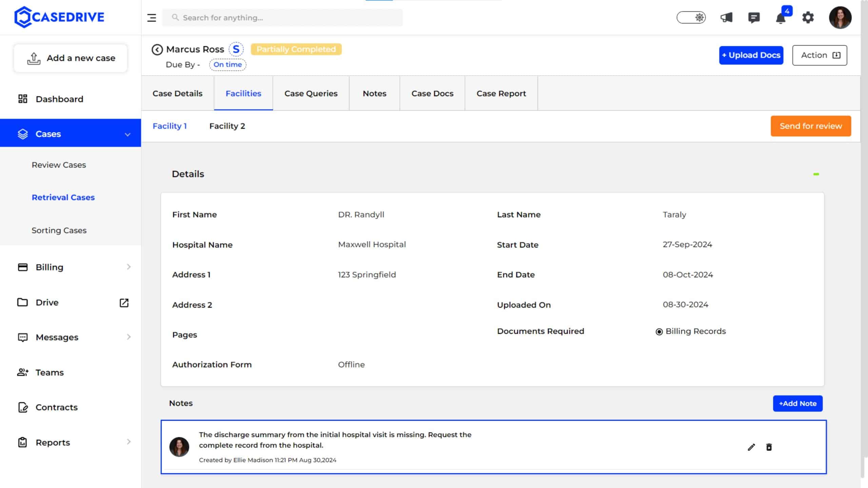Click the Teams people icon
Image resolution: width=868 pixels, height=488 pixels.
23,372
